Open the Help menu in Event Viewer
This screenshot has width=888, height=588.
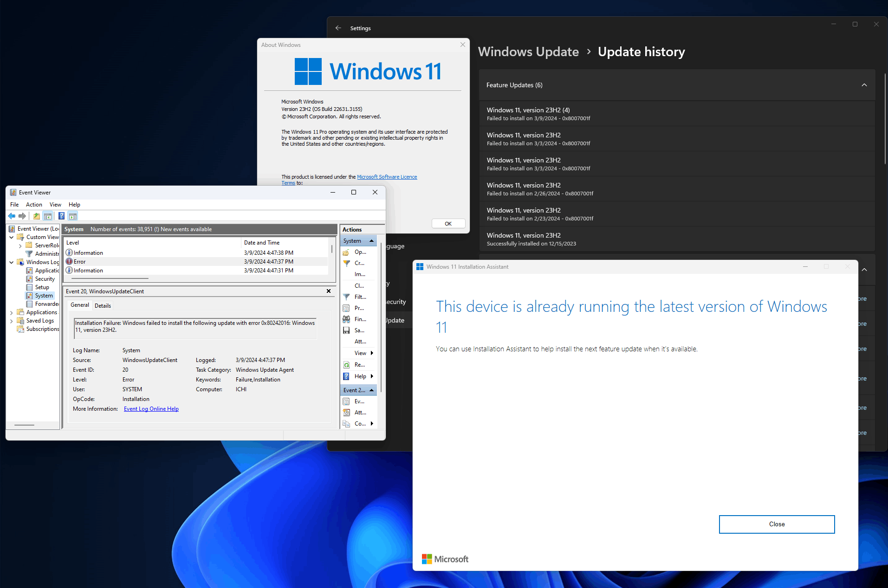coord(74,205)
